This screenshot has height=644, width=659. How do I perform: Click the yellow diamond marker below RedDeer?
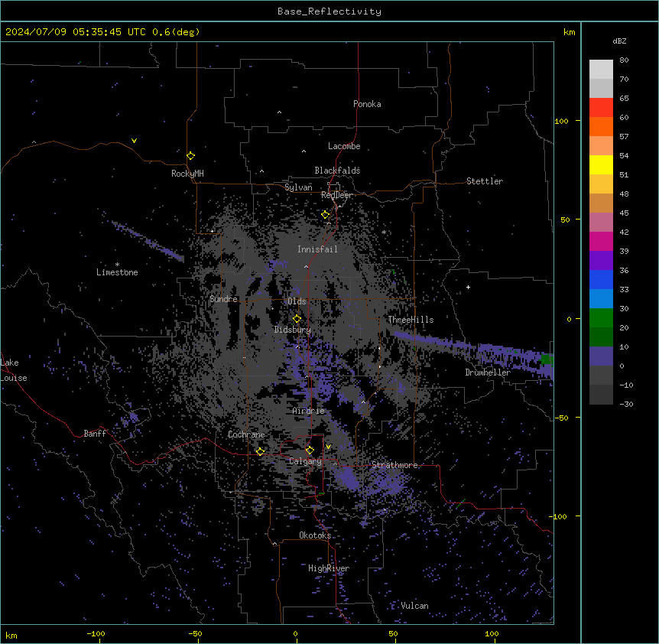326,215
